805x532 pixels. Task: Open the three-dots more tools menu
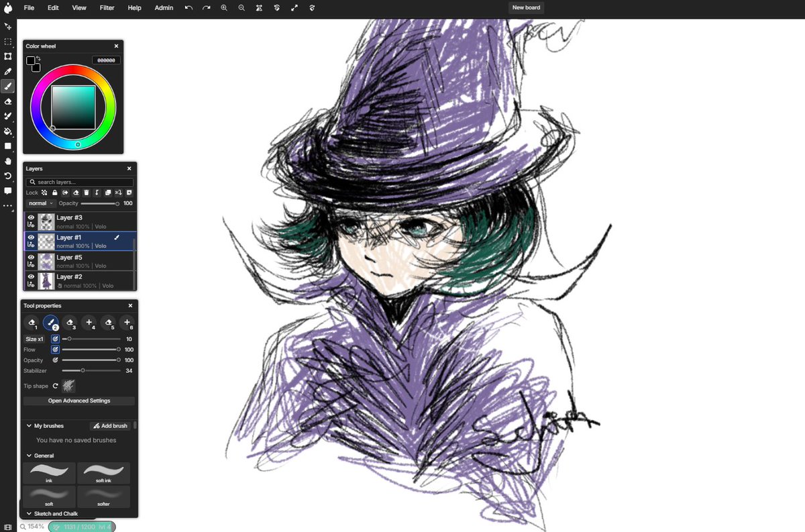pos(8,206)
